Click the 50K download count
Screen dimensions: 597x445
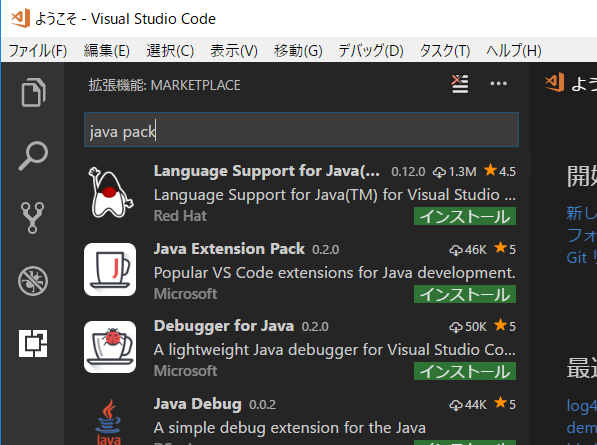point(468,327)
